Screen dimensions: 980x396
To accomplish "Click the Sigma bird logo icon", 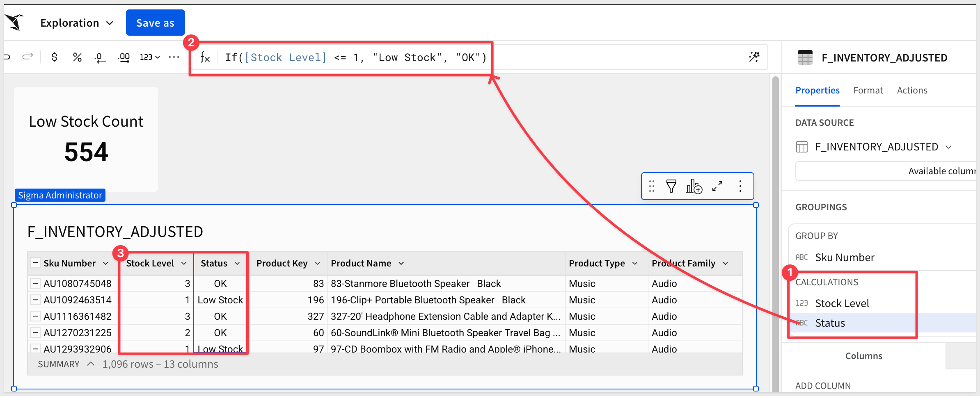I will (x=14, y=22).
